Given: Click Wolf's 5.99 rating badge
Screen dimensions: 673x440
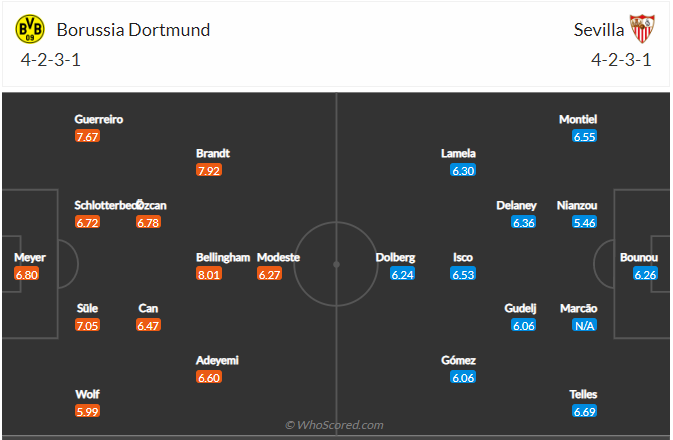Looking at the screenshot, I should 87,411.
